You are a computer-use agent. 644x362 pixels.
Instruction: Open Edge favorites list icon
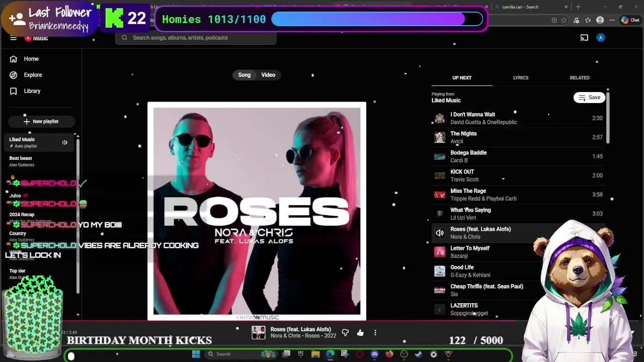588,20
